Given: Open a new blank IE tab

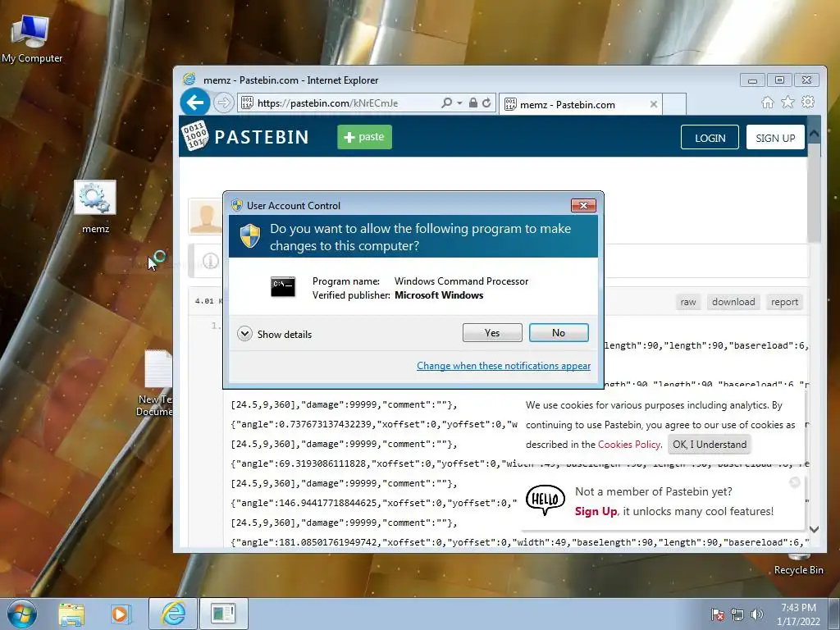Looking at the screenshot, I should pyautogui.click(x=674, y=104).
